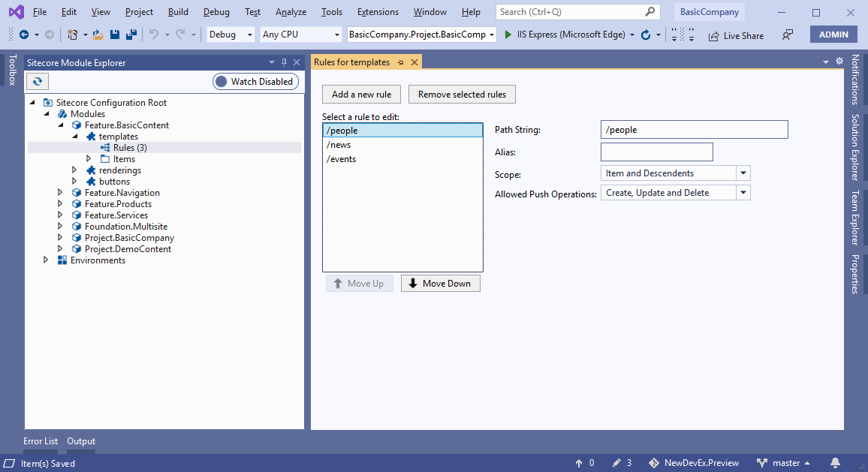Image resolution: width=868 pixels, height=472 pixels.
Task: Select Foundation.Multisite in module tree
Action: click(x=126, y=227)
